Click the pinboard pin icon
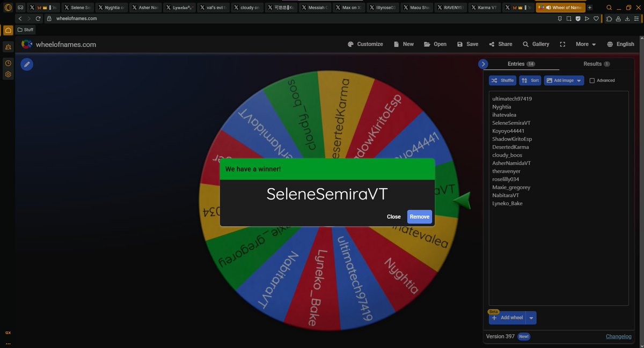Image resolution: width=644 pixels, height=348 pixels. [x=560, y=18]
